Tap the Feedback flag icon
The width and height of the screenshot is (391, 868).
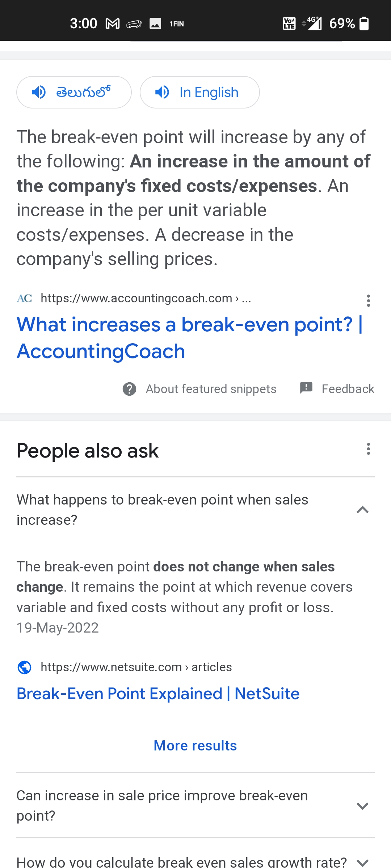[x=306, y=388]
